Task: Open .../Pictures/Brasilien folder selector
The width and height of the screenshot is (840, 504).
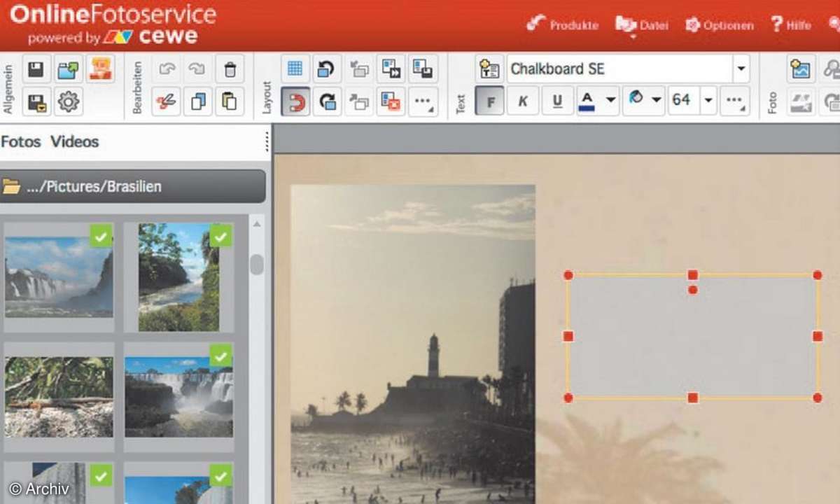Action: tap(132, 186)
